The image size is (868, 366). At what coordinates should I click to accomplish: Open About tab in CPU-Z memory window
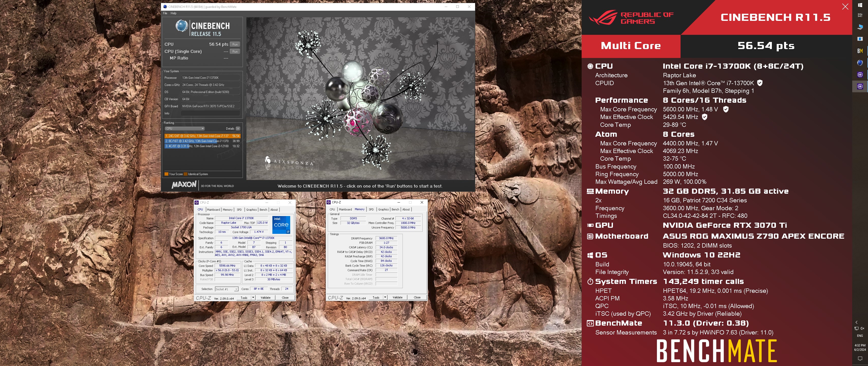[406, 209]
